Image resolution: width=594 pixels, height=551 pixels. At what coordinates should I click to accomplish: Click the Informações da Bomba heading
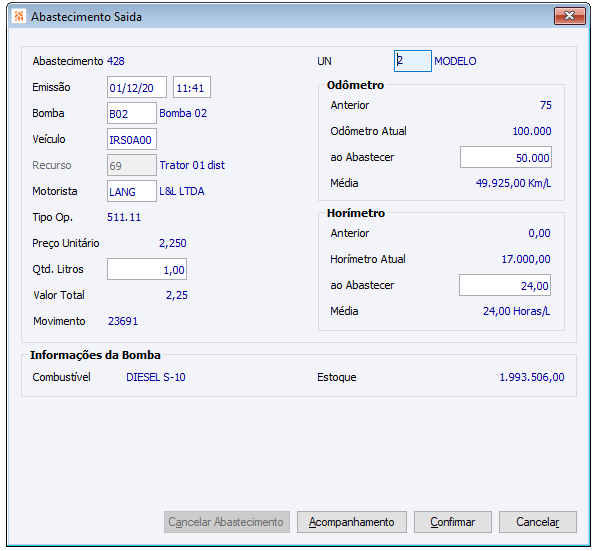[95, 355]
